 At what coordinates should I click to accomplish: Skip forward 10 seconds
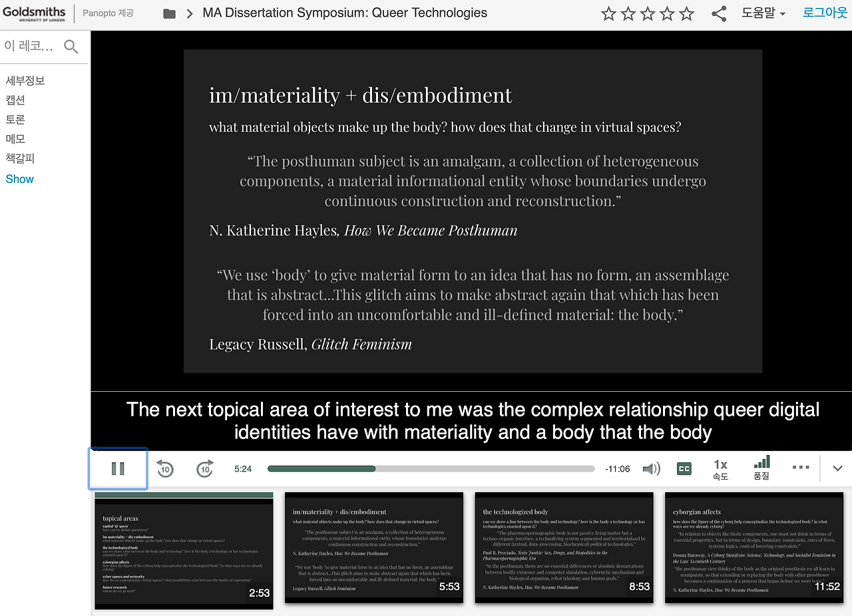coord(205,469)
